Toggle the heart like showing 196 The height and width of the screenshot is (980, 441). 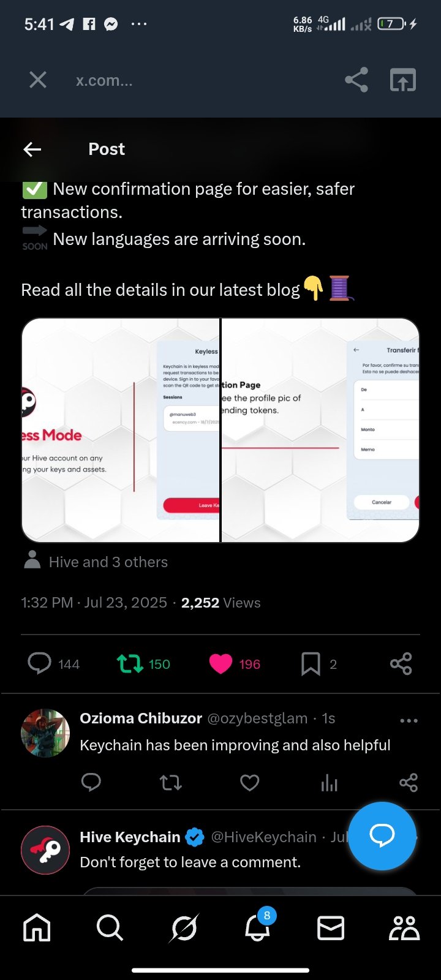tap(235, 664)
